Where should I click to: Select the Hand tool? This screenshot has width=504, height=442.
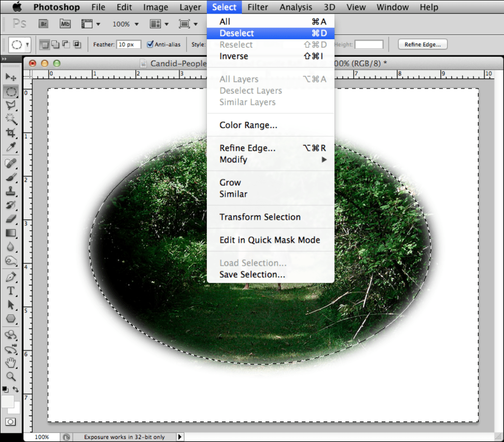tap(11, 363)
